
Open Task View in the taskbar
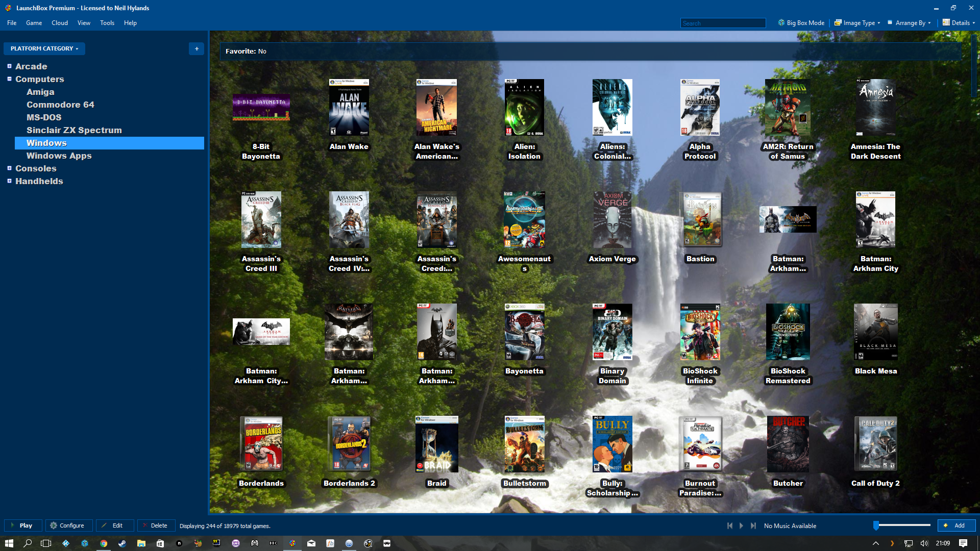pyautogui.click(x=46, y=543)
